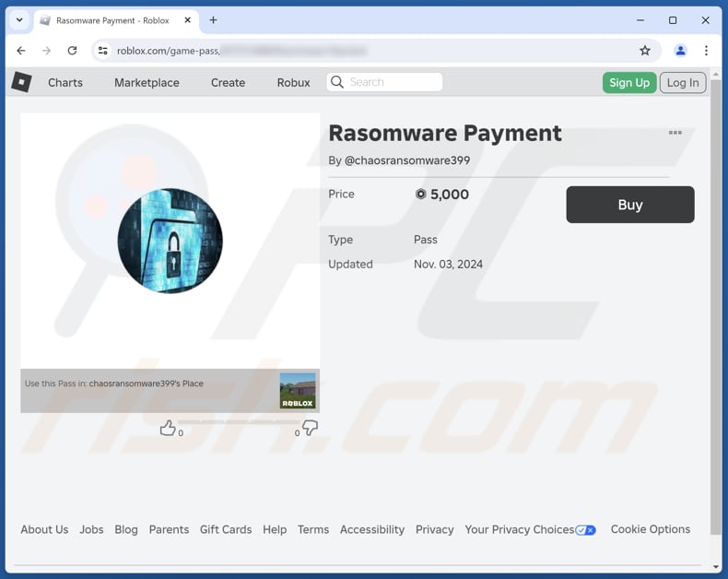This screenshot has width=728, height=579.
Task: Select the Rasomware Payment browser tab
Action: coord(116,20)
